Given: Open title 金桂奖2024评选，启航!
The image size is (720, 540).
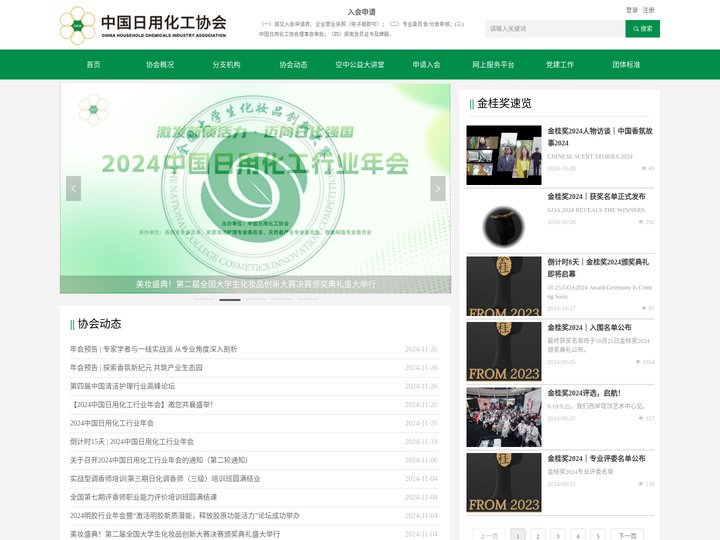Looking at the screenshot, I should point(584,393).
